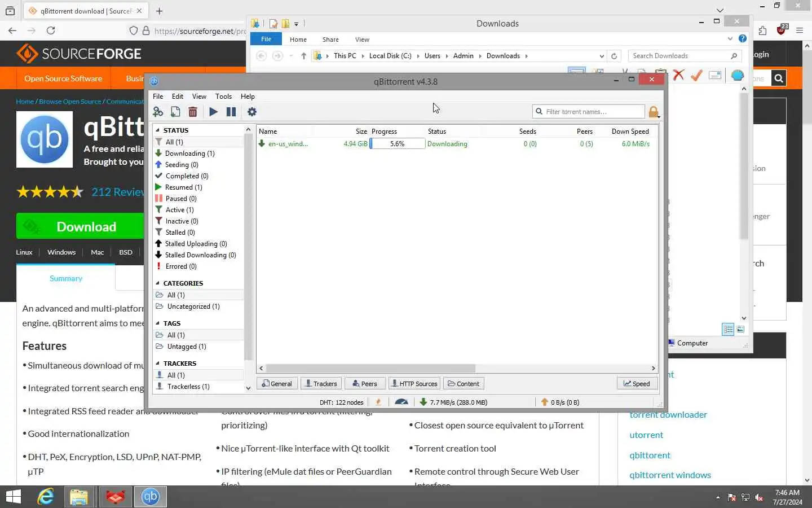The height and width of the screenshot is (508, 812).
Task: Click the 5.6% progress bar of torrent
Action: [397, 144]
